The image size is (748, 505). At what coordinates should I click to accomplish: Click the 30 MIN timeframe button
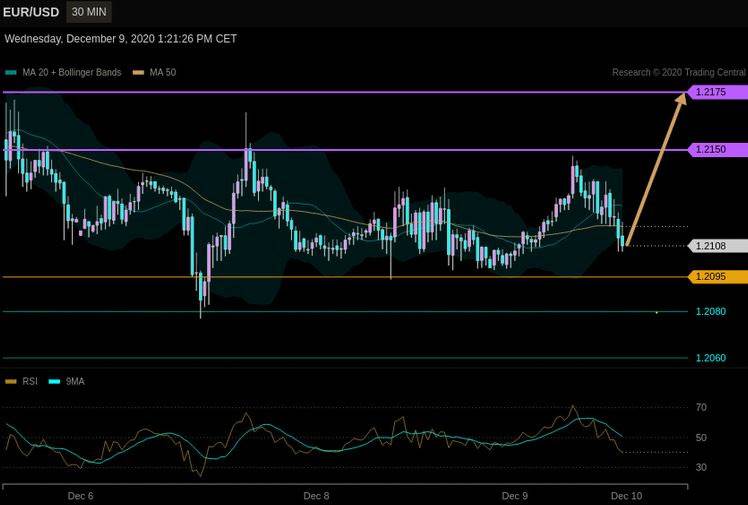[x=89, y=12]
